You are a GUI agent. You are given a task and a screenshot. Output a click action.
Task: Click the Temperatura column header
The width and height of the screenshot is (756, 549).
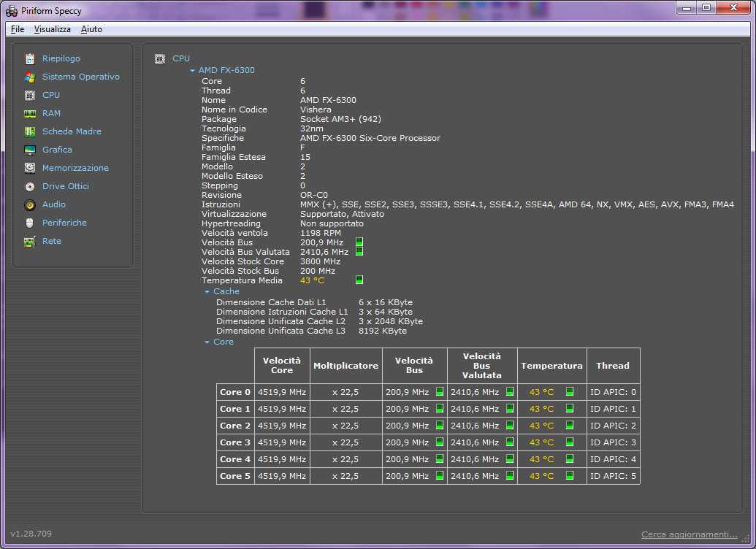coord(551,366)
